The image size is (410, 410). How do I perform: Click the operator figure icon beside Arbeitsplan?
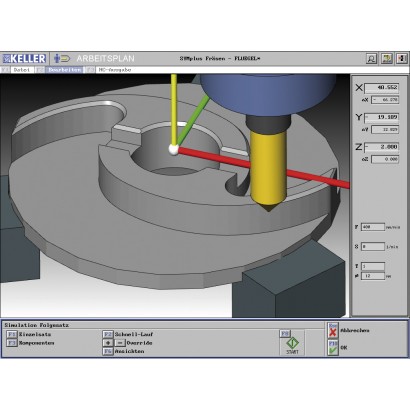[x=62, y=59]
